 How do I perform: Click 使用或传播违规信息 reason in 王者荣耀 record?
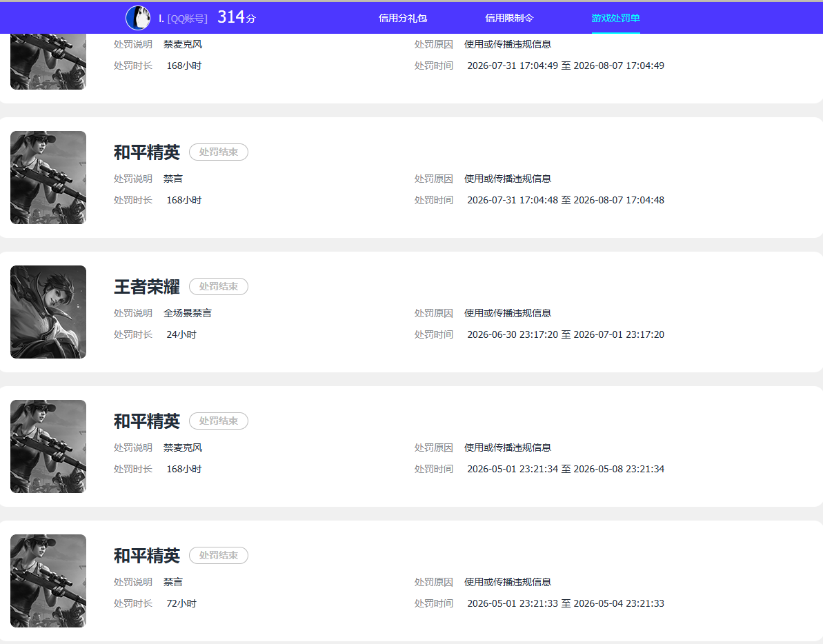click(x=508, y=313)
